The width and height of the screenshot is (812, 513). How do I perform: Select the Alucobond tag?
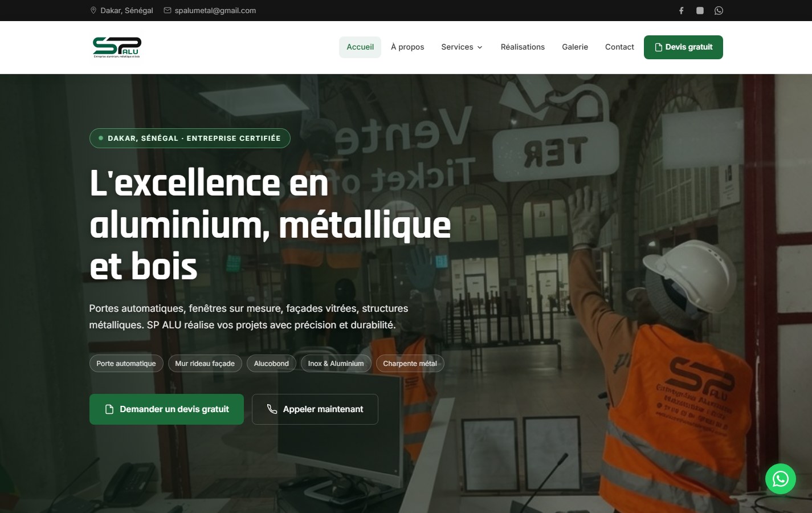(271, 364)
